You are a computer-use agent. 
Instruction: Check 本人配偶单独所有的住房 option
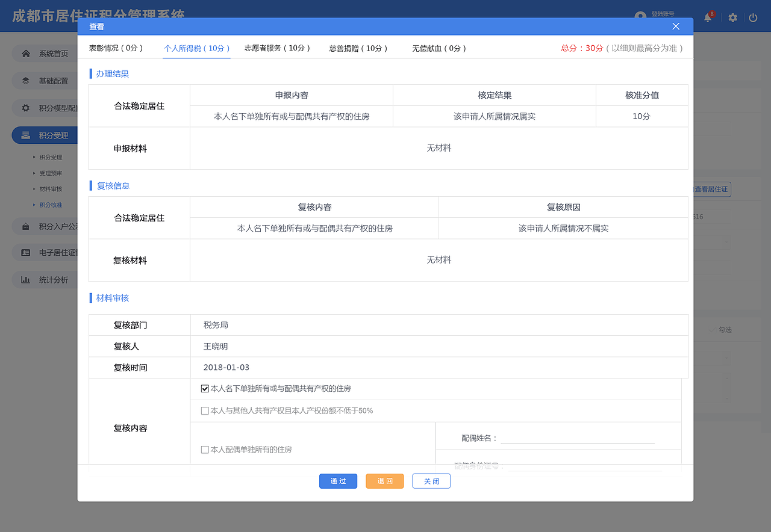[x=205, y=450]
